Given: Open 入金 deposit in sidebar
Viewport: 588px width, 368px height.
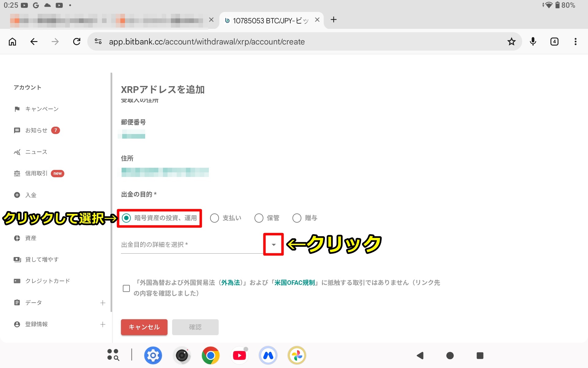Looking at the screenshot, I should point(31,195).
